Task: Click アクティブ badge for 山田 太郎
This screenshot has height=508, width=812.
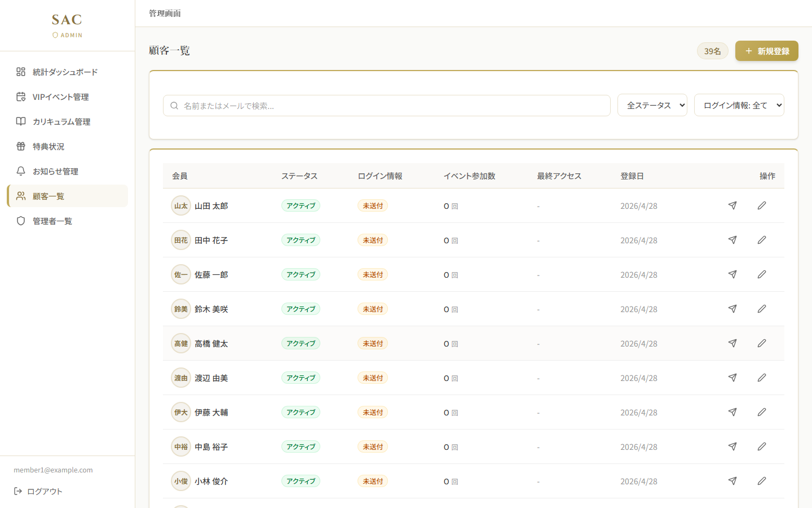Action: click(301, 205)
